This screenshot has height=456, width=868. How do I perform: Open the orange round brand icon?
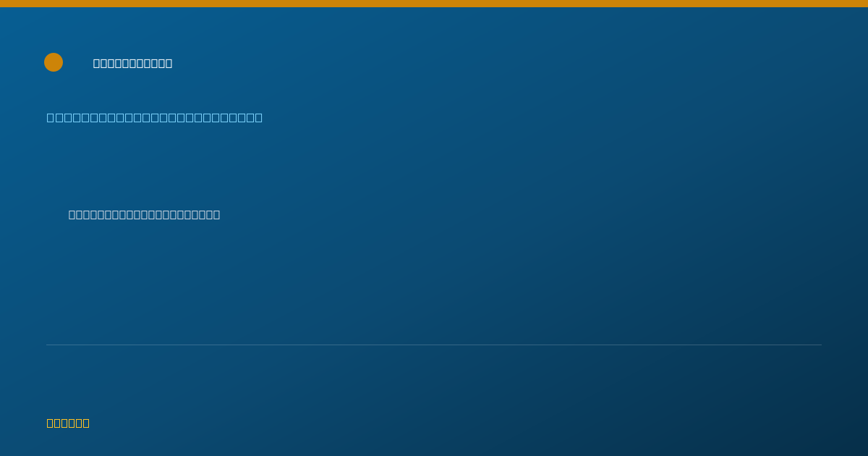click(x=54, y=62)
